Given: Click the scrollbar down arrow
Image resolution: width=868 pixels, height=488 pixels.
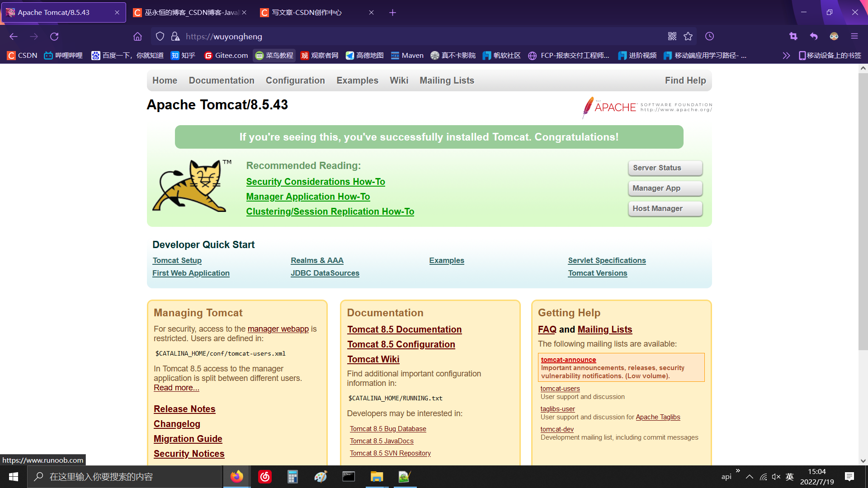Looking at the screenshot, I should (x=863, y=461).
